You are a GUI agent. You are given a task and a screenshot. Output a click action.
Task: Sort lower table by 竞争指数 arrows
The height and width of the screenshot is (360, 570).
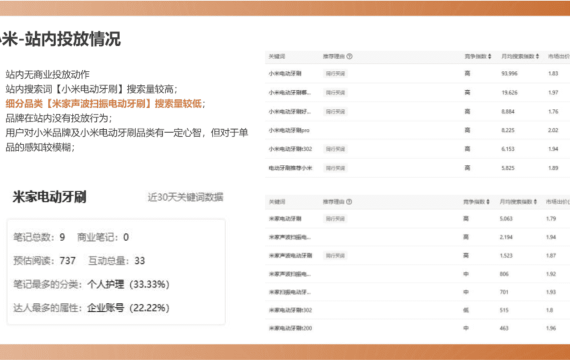(x=488, y=202)
